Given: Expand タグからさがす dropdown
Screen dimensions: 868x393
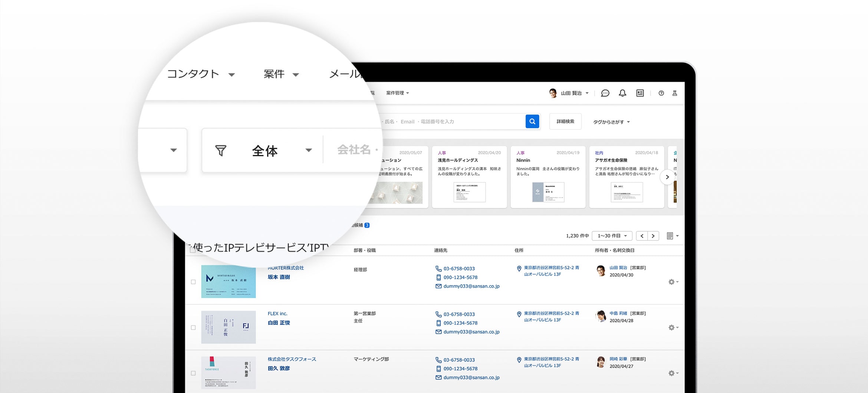Looking at the screenshot, I should click(611, 122).
